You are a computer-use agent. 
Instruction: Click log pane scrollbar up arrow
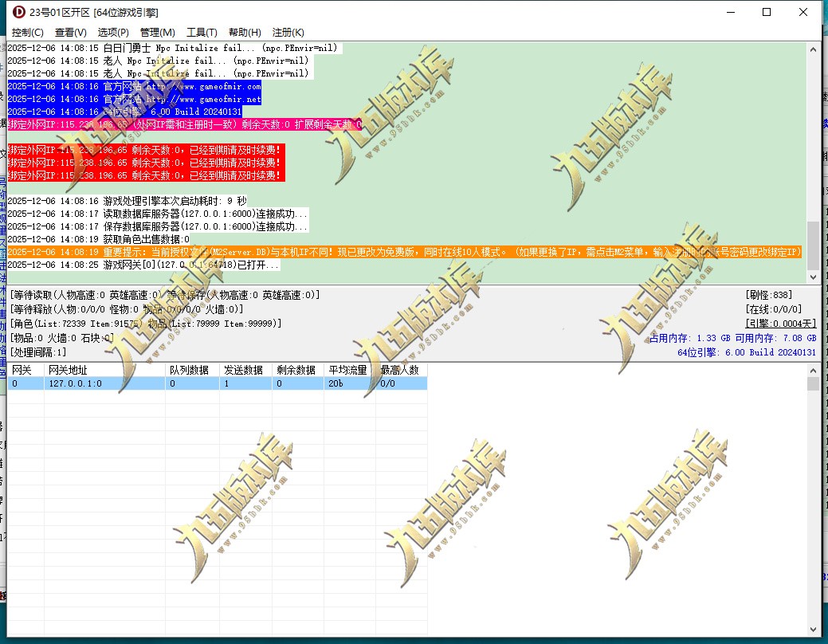click(x=813, y=49)
